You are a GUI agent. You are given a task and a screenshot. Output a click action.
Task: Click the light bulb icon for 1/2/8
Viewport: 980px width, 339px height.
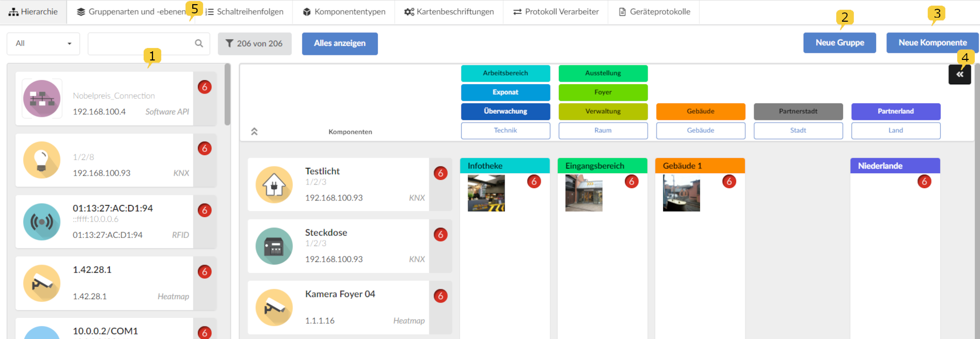42,160
